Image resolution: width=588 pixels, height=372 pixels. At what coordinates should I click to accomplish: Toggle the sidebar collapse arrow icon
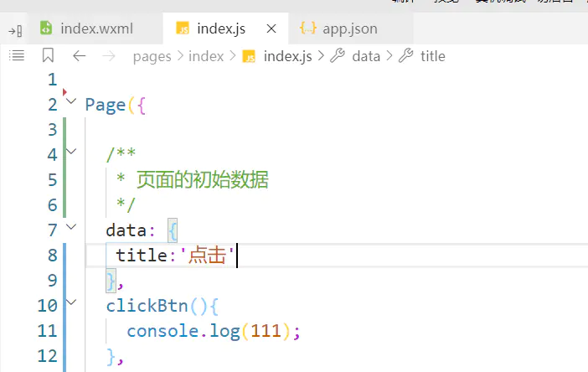click(15, 31)
